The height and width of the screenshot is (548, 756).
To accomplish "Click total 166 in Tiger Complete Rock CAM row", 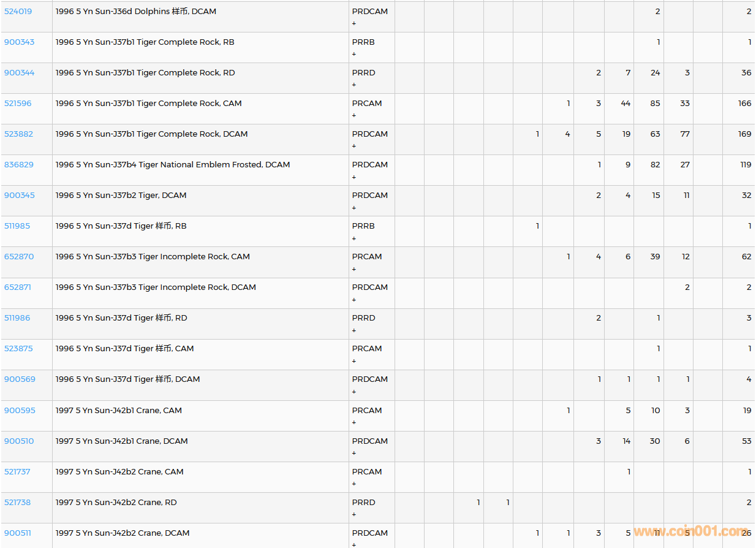I will pos(744,104).
